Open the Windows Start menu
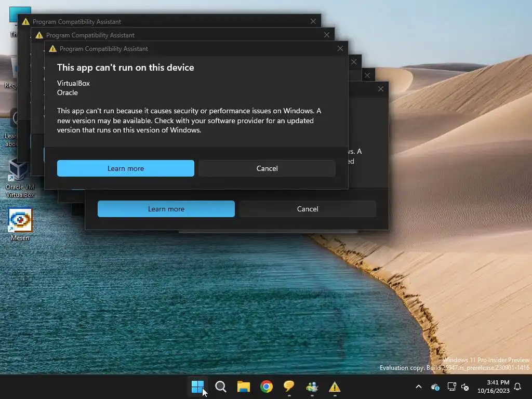Image resolution: width=532 pixels, height=399 pixels. pos(197,387)
